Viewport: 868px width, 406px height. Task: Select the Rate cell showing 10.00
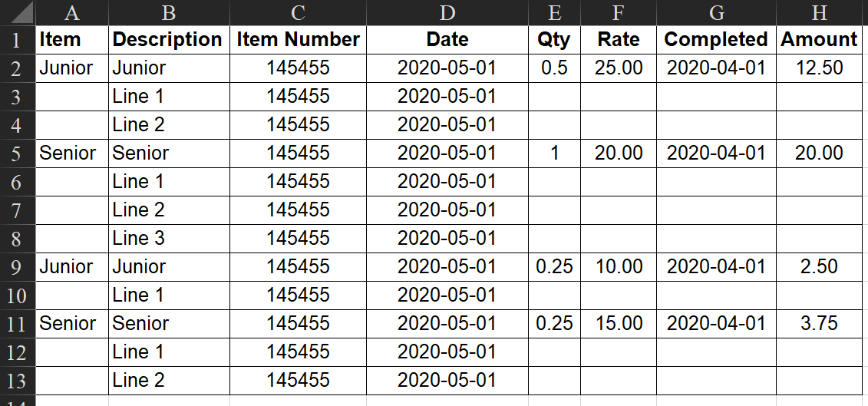click(x=619, y=266)
